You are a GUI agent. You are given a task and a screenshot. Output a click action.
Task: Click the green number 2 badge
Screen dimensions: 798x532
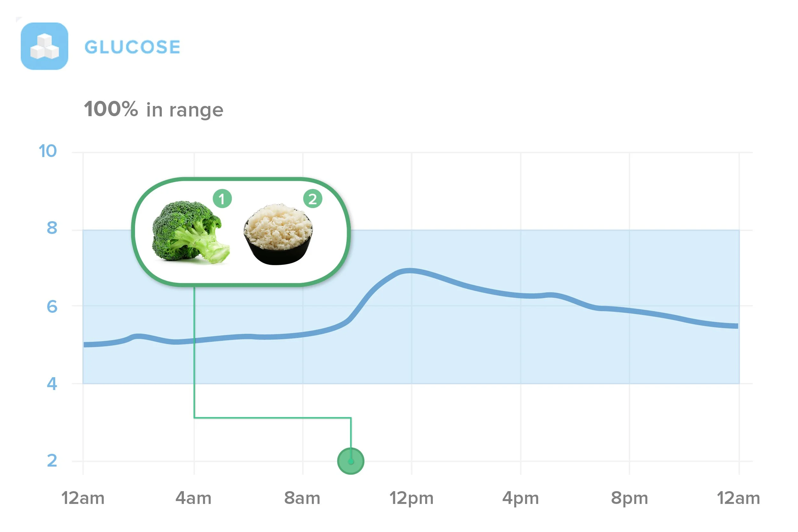(312, 199)
